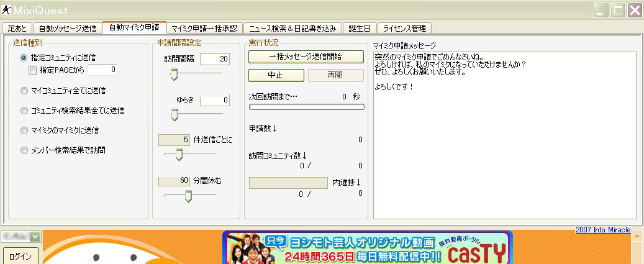The width and height of the screenshot is (644, 264).
Task: Select the 自動マイミク申請 tab
Action: pyautogui.click(x=134, y=27)
